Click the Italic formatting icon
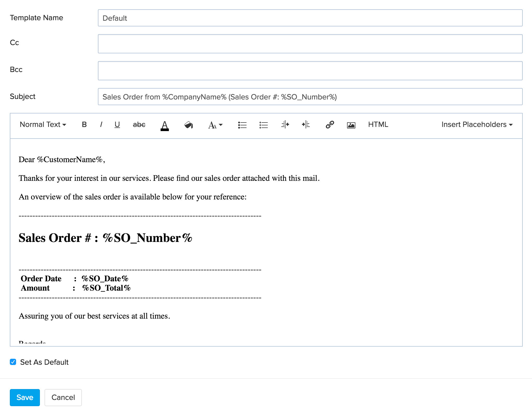532x416 pixels. [101, 125]
